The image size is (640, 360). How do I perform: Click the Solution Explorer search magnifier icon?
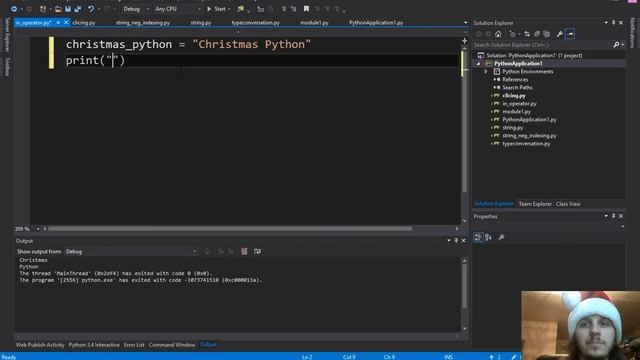[x=616, y=44]
